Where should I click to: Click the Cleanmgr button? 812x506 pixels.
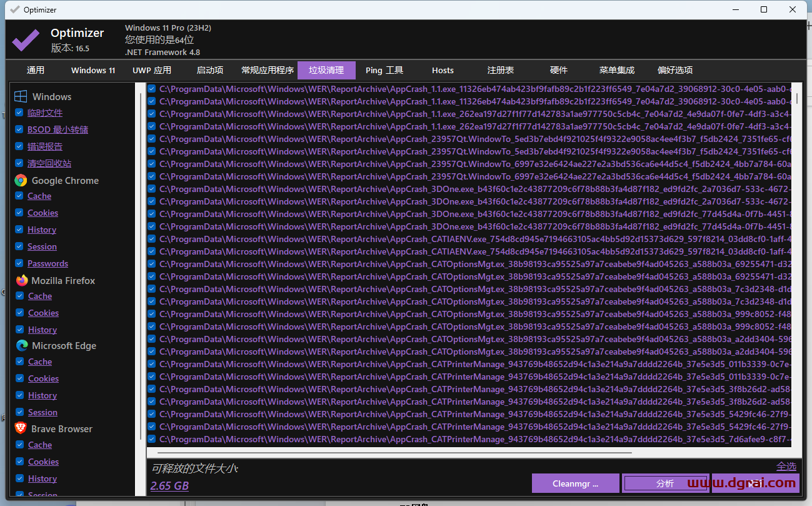click(576, 483)
